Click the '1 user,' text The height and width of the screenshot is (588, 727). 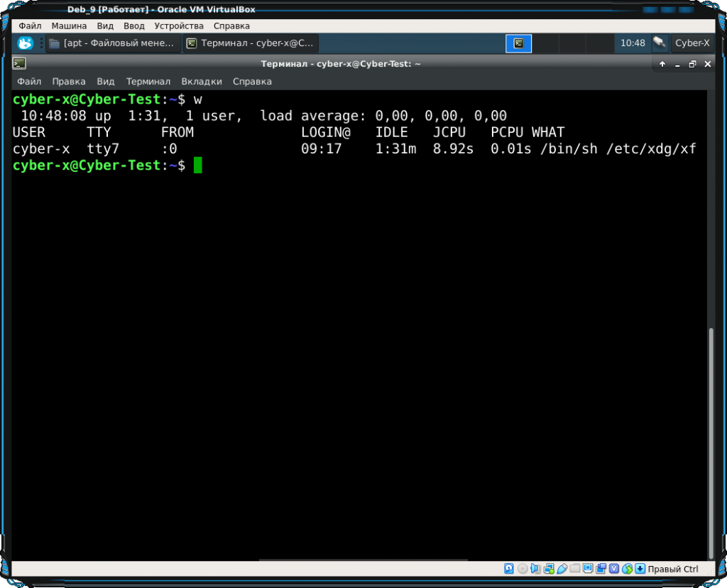coord(214,116)
